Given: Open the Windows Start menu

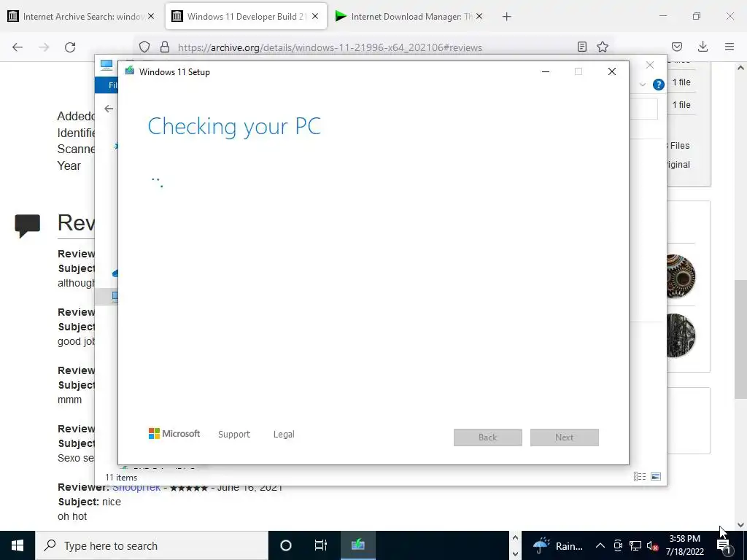Looking at the screenshot, I should click(18, 545).
